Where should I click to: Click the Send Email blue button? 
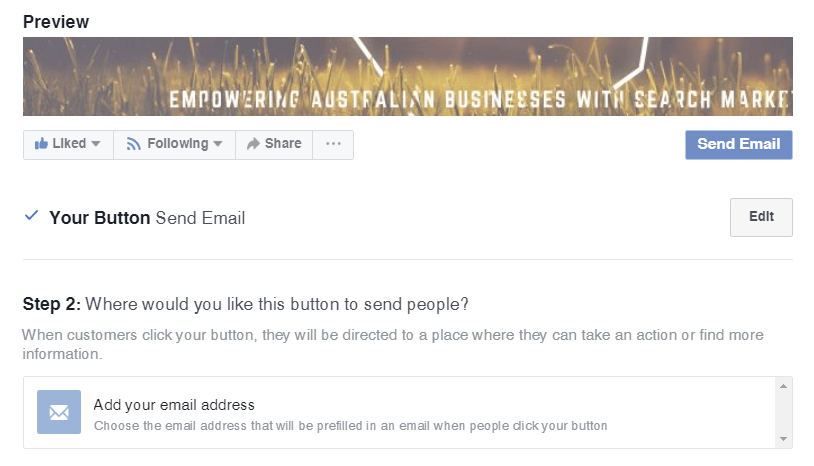[739, 145]
